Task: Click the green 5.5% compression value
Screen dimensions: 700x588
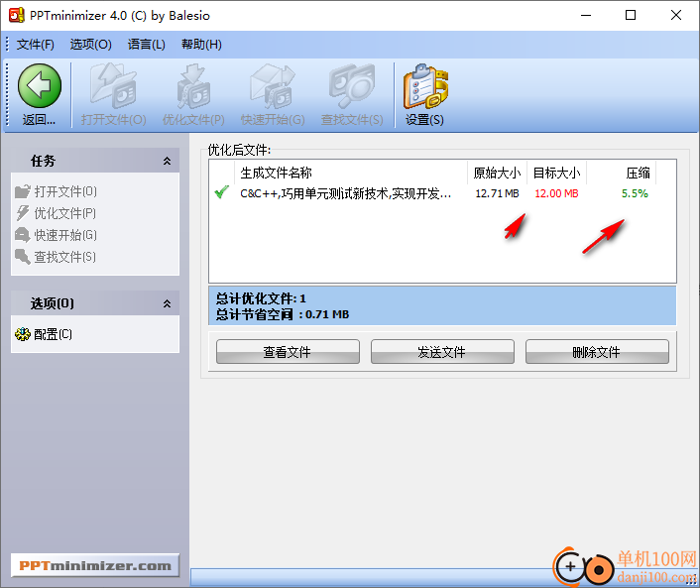Action: coord(635,193)
